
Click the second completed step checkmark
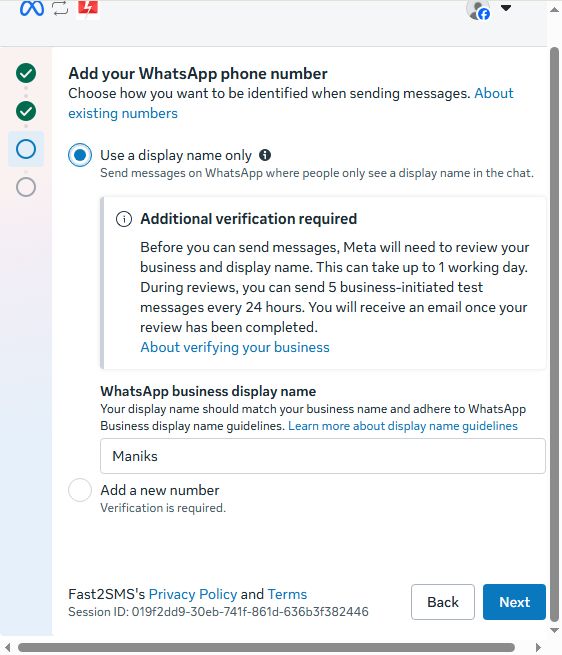coord(26,111)
